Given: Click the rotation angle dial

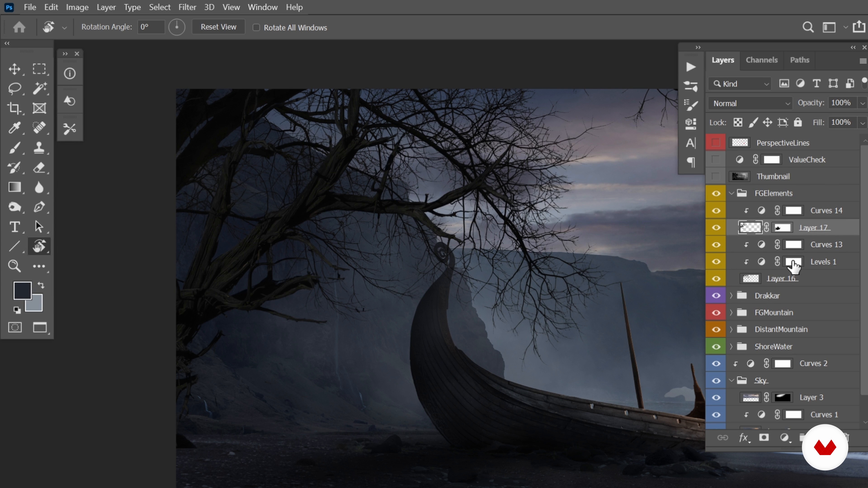Looking at the screenshot, I should click(177, 27).
